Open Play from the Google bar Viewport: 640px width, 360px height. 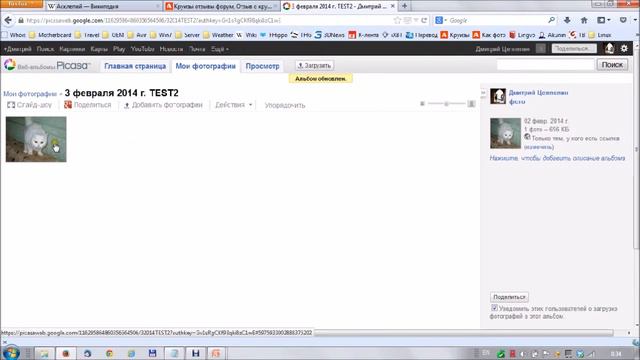point(119,49)
